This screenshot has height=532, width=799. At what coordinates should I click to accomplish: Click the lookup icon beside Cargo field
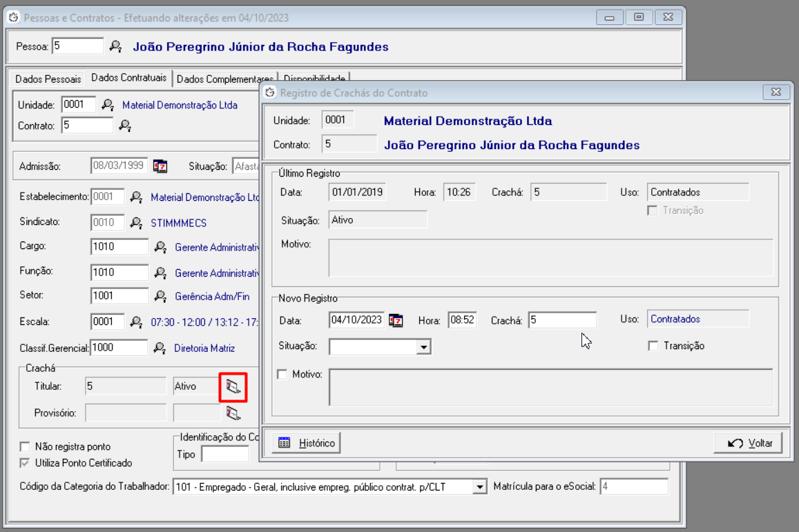(x=160, y=247)
